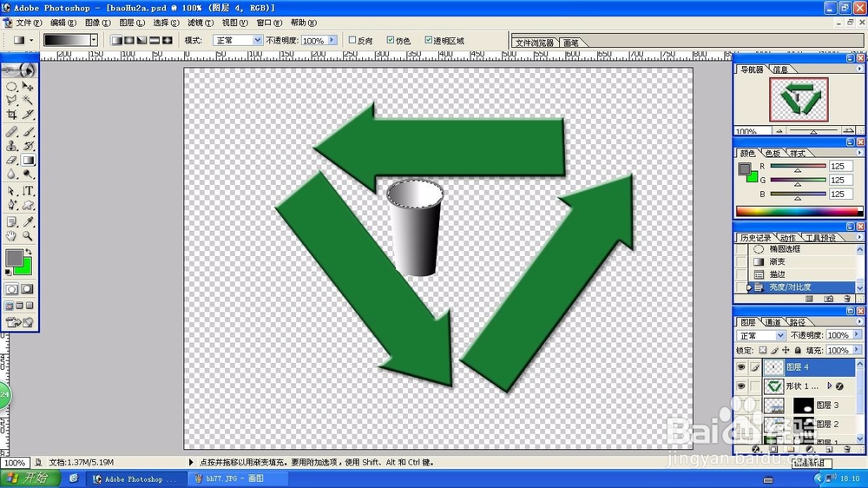Viewport: 868px width, 488px height.
Task: Create new layer in Layers panel
Action: [829, 449]
